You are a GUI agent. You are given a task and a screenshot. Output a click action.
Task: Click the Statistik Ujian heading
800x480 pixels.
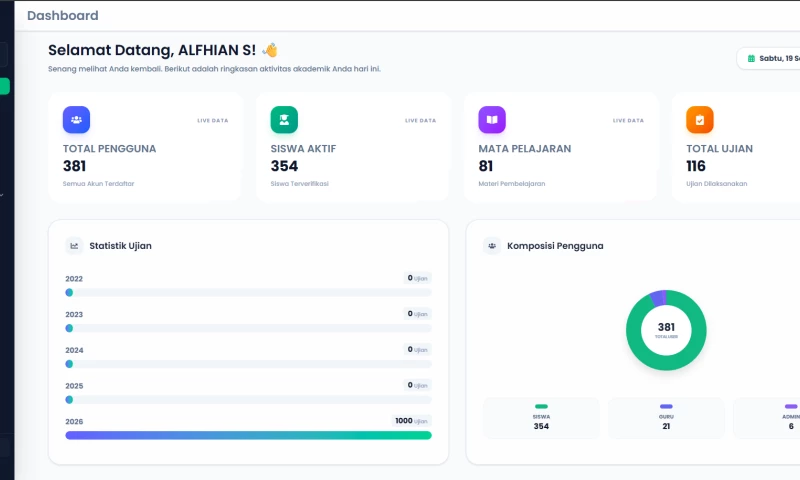click(120, 246)
